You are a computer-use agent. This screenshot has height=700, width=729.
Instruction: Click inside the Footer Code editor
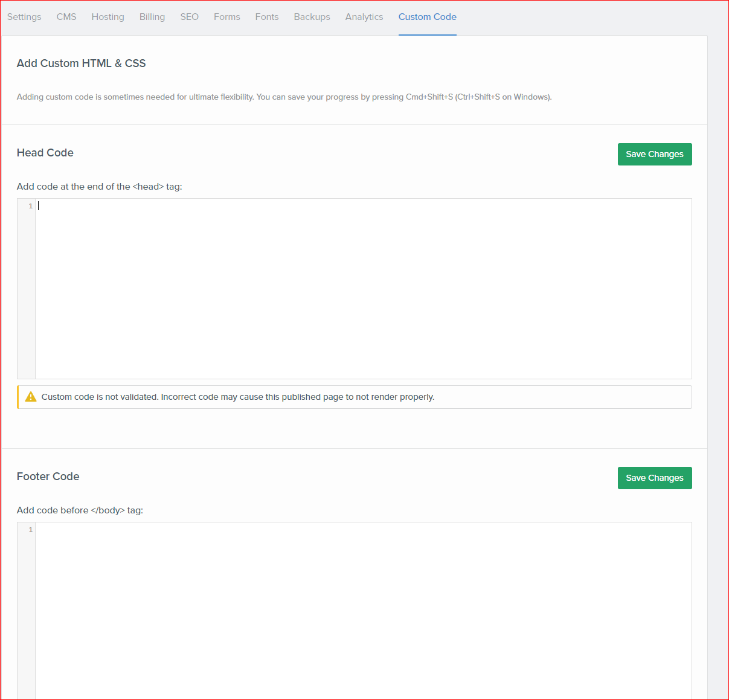(x=364, y=611)
